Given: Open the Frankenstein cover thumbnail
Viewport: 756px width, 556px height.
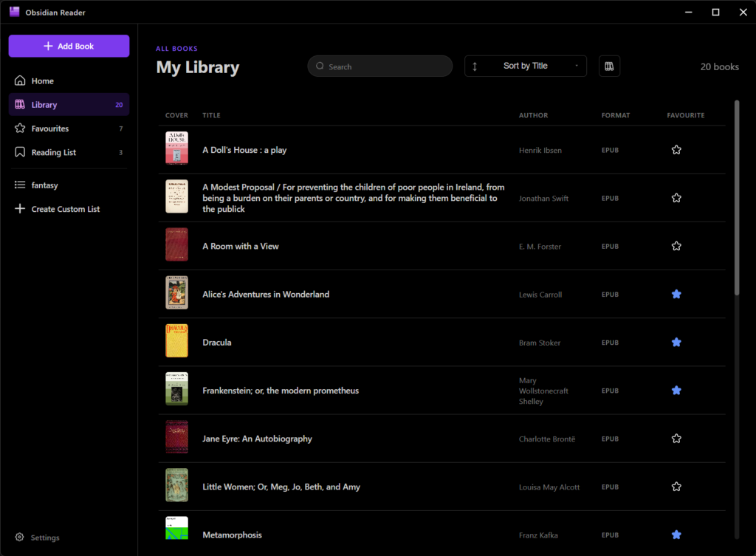Looking at the screenshot, I should pyautogui.click(x=177, y=388).
